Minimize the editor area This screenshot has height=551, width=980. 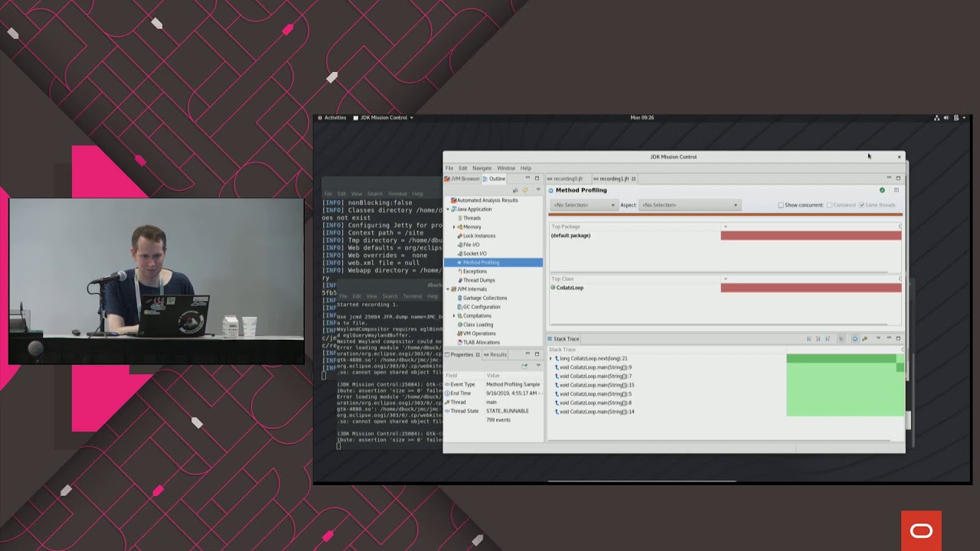point(889,178)
